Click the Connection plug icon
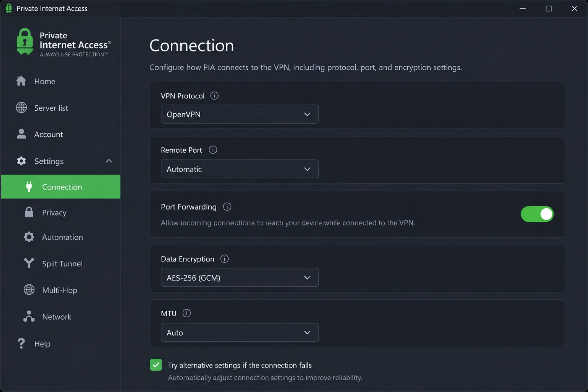 click(x=29, y=186)
